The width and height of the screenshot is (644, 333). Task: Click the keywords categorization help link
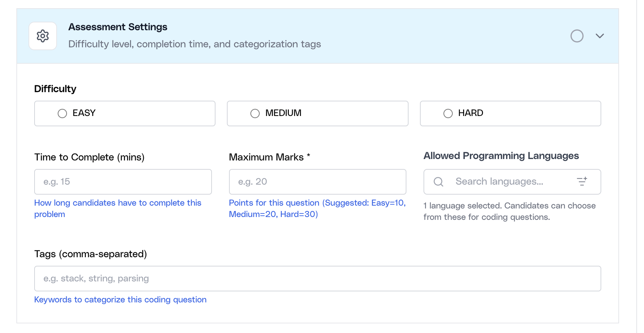pos(120,299)
